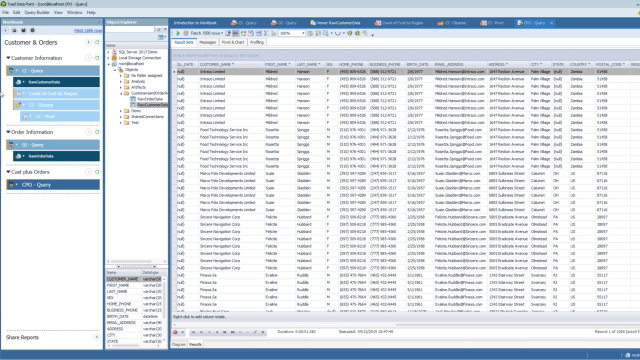Collapse the Cust plus Orders section
Image resolution: width=640 pixels, height=360 pixels.
(8, 172)
